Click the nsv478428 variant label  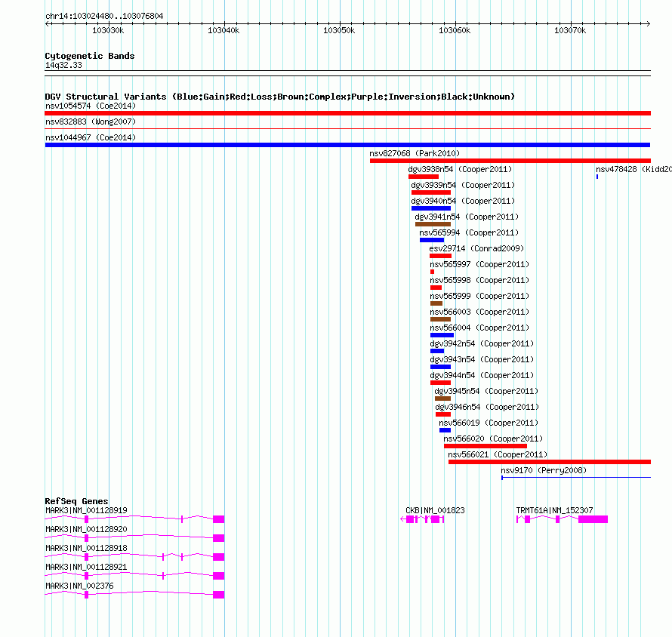coord(633,169)
